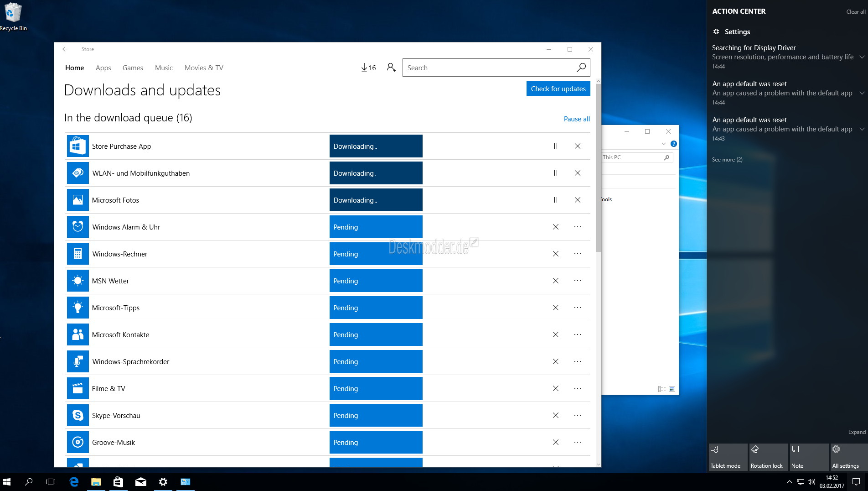Screen dimensions: 868x491
Task: Open Task View from the taskbar
Action: coord(51,482)
